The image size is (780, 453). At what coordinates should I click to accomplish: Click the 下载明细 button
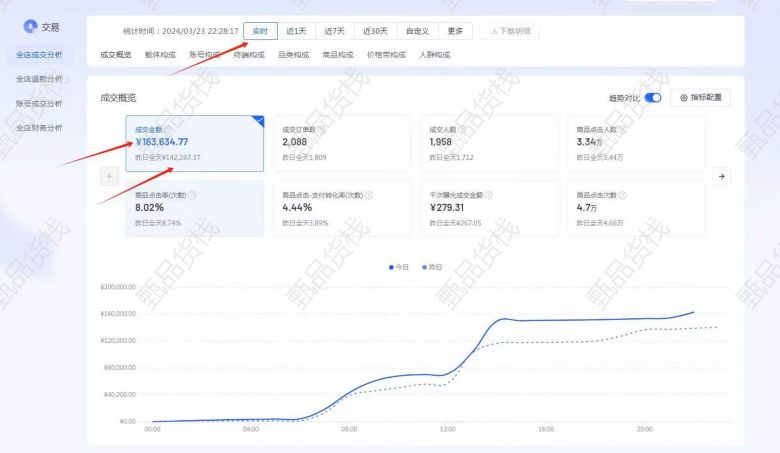(510, 31)
